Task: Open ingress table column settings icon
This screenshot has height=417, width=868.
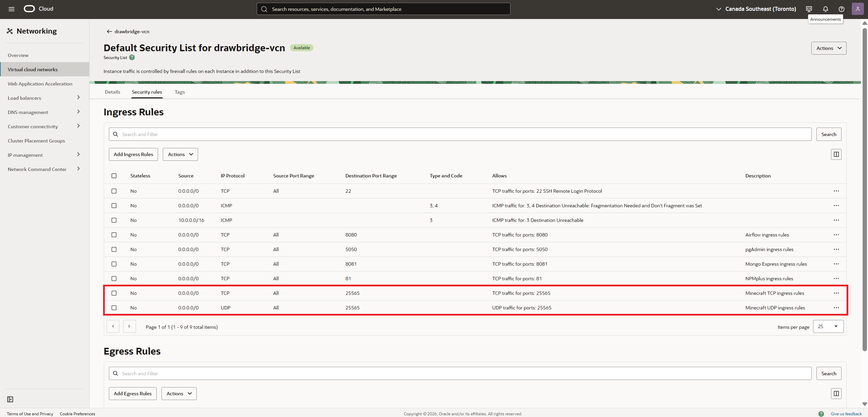Action: [x=836, y=154]
